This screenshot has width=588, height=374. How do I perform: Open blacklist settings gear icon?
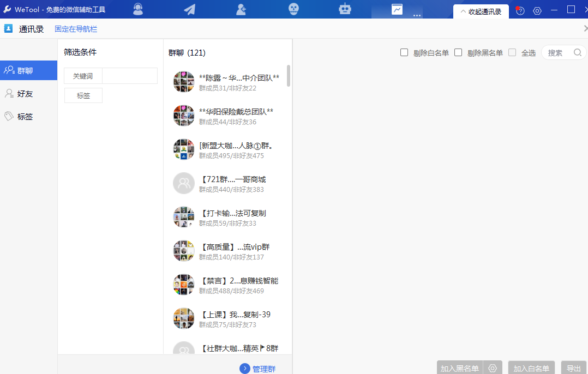coord(493,369)
